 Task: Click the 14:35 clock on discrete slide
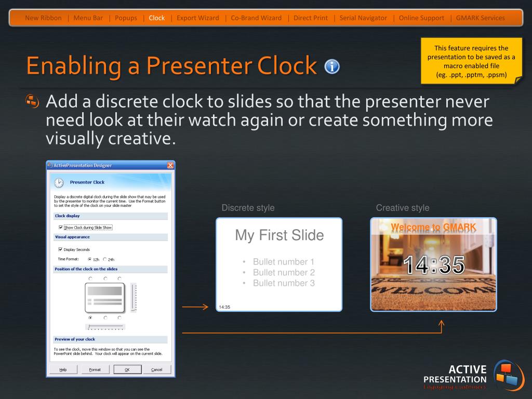pos(224,307)
